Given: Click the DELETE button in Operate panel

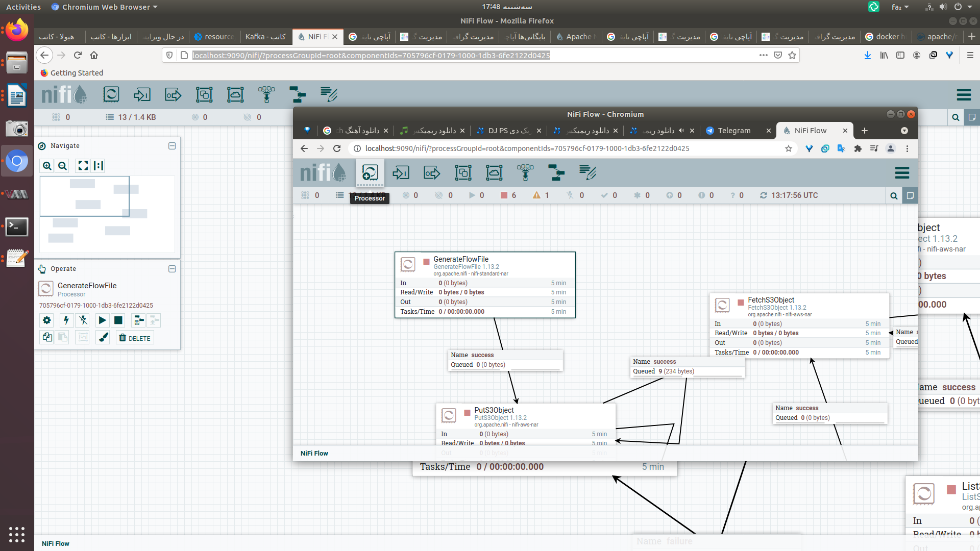Looking at the screenshot, I should coord(135,338).
